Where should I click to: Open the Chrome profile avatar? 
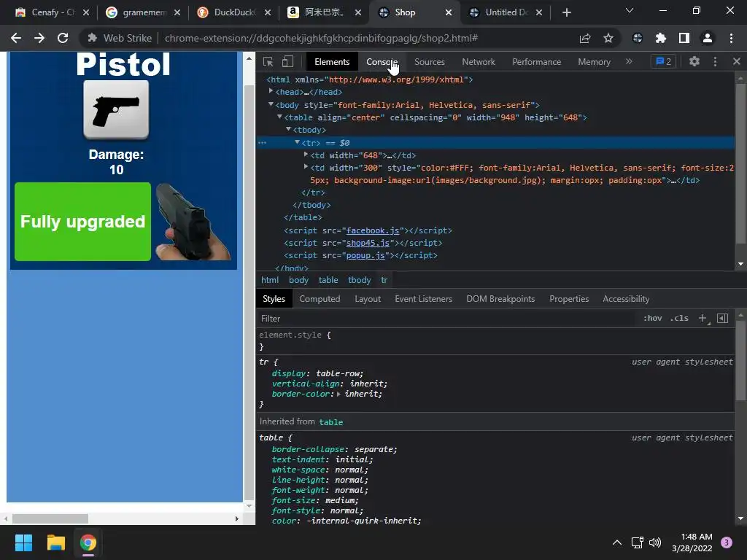[x=708, y=38]
